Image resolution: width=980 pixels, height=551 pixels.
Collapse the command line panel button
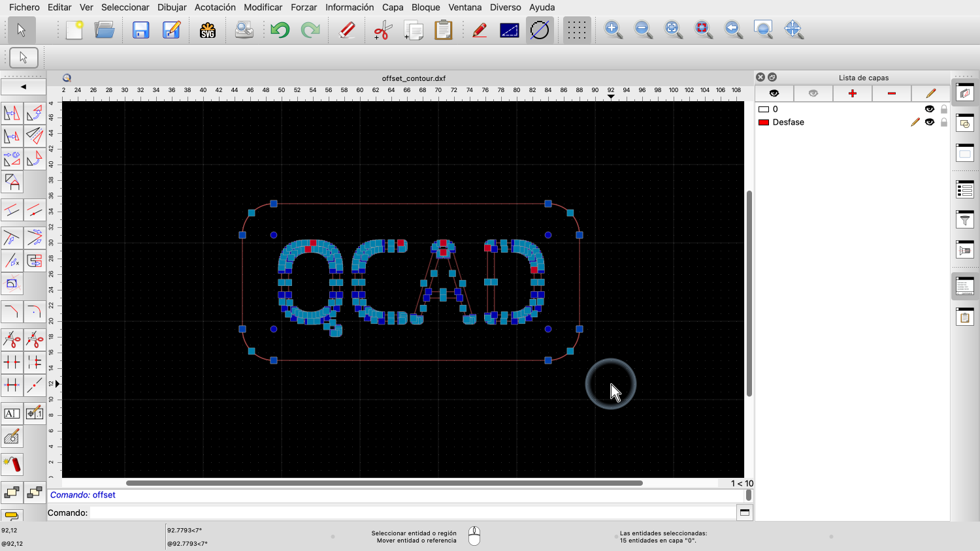[x=744, y=512]
